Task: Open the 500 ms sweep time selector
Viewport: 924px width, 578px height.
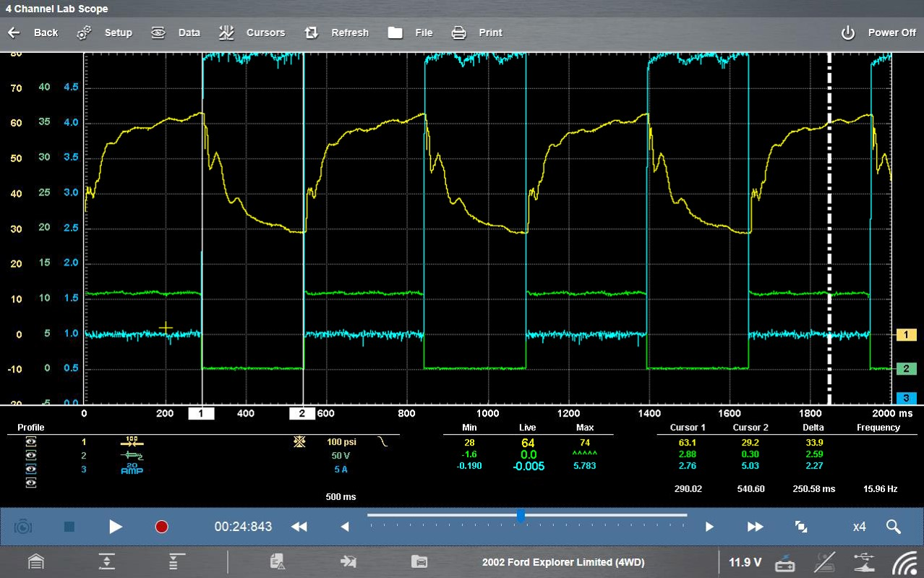Action: click(340, 497)
